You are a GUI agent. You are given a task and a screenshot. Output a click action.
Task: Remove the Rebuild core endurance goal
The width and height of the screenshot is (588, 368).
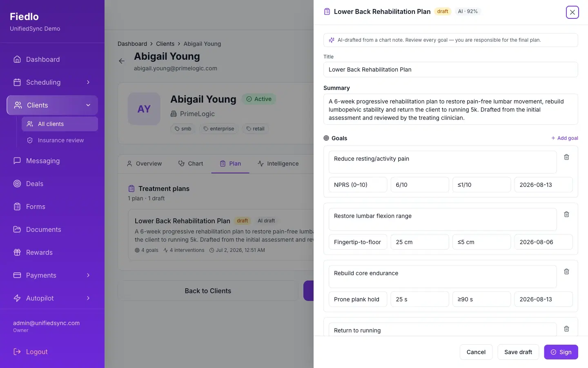[x=566, y=272]
